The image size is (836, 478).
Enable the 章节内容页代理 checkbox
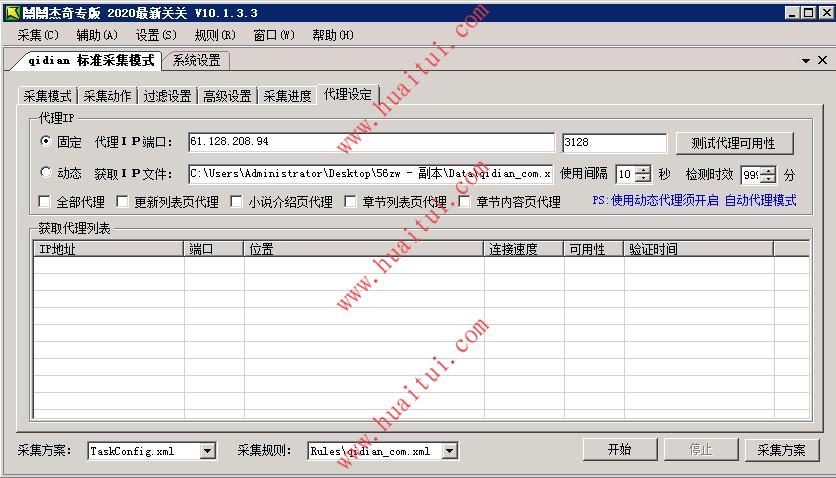[464, 201]
